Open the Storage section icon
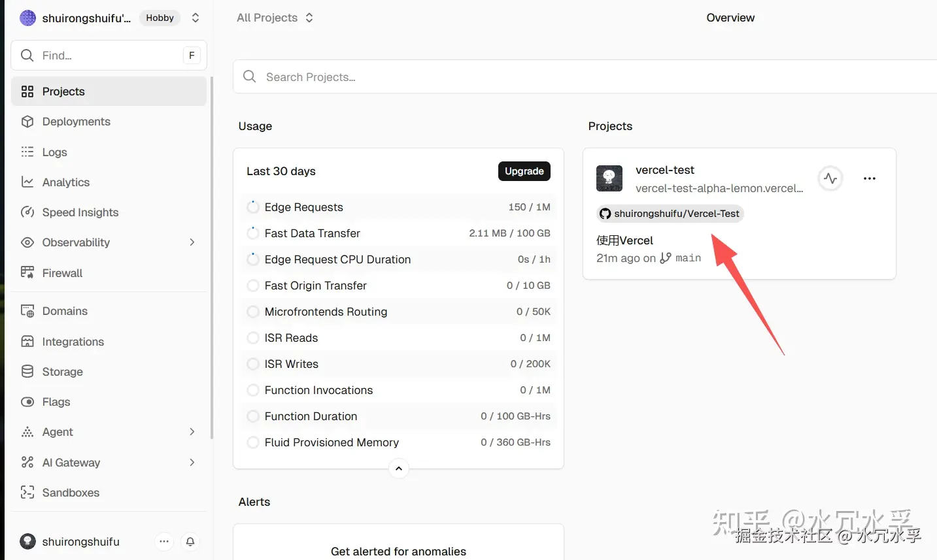Image resolution: width=937 pixels, height=560 pixels. [x=27, y=372]
